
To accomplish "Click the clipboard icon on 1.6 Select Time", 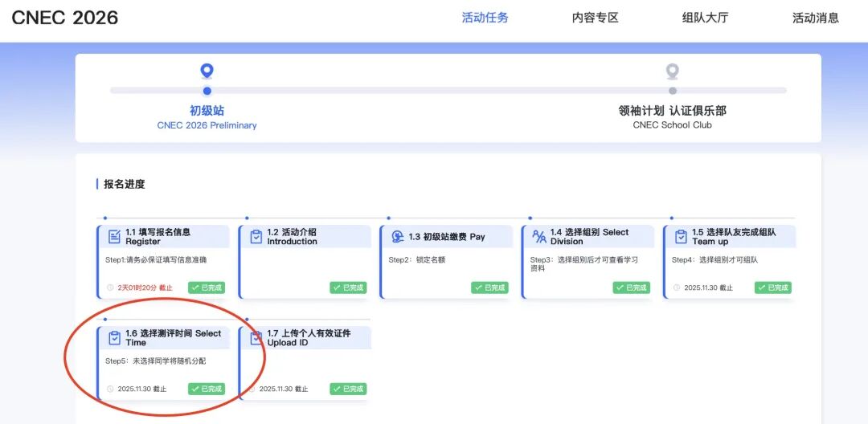I will click(x=114, y=338).
